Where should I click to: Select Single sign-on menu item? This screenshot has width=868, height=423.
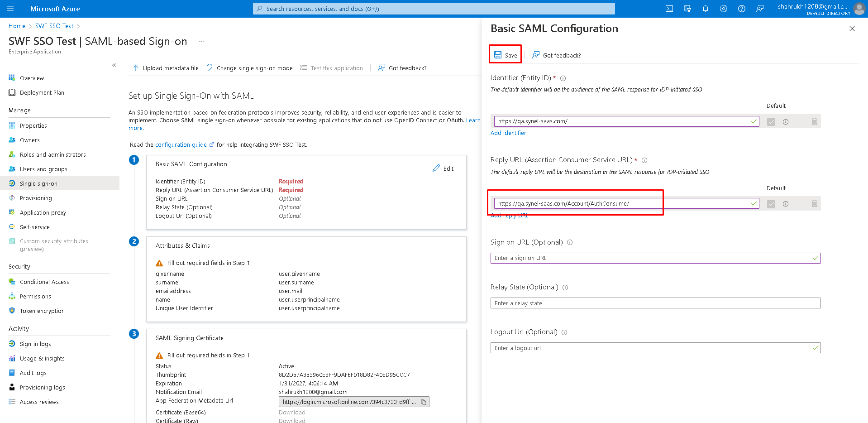60,184
